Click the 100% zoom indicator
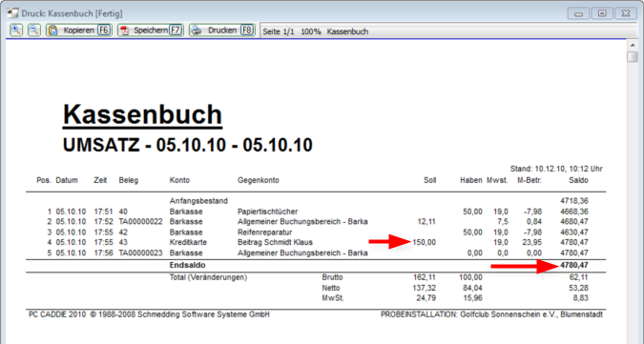Viewport: 644px width, 344px height. [311, 31]
